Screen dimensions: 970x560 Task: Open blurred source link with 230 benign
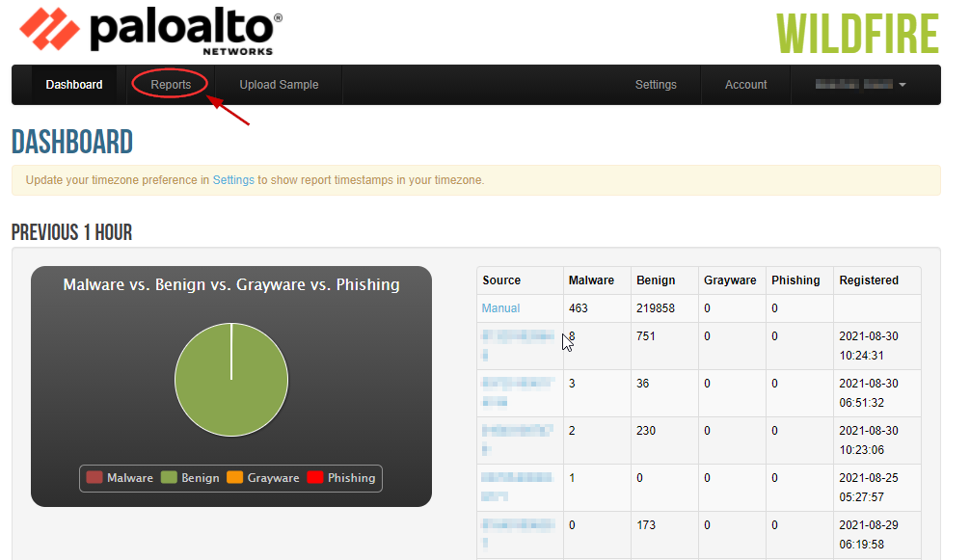click(x=517, y=440)
